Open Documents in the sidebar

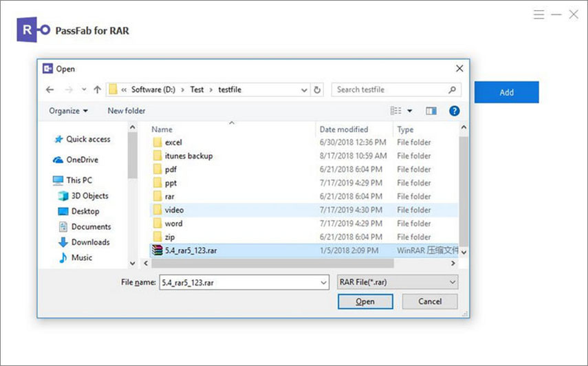pyautogui.click(x=85, y=226)
